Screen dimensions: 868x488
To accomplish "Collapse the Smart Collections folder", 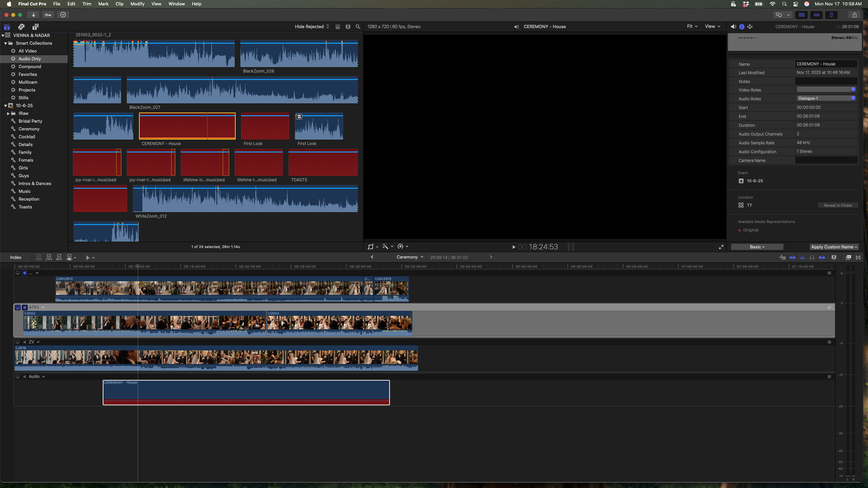I will click(x=5, y=43).
